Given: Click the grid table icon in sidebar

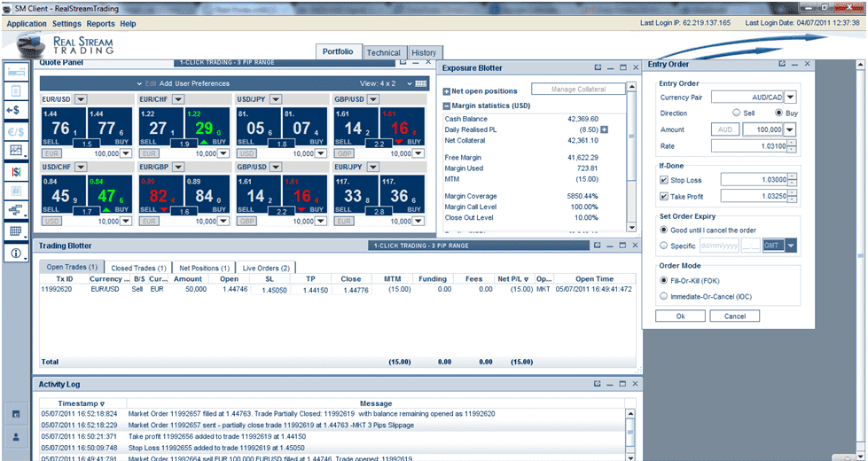Looking at the screenshot, I should pyautogui.click(x=15, y=231).
